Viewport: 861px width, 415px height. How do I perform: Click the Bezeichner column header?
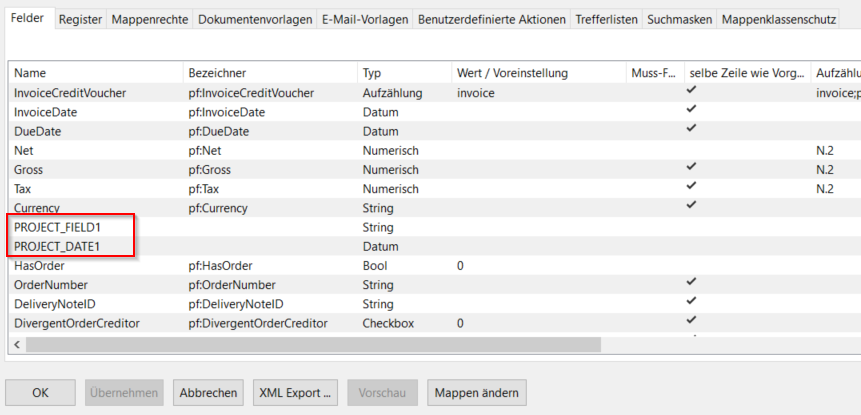coord(217,73)
